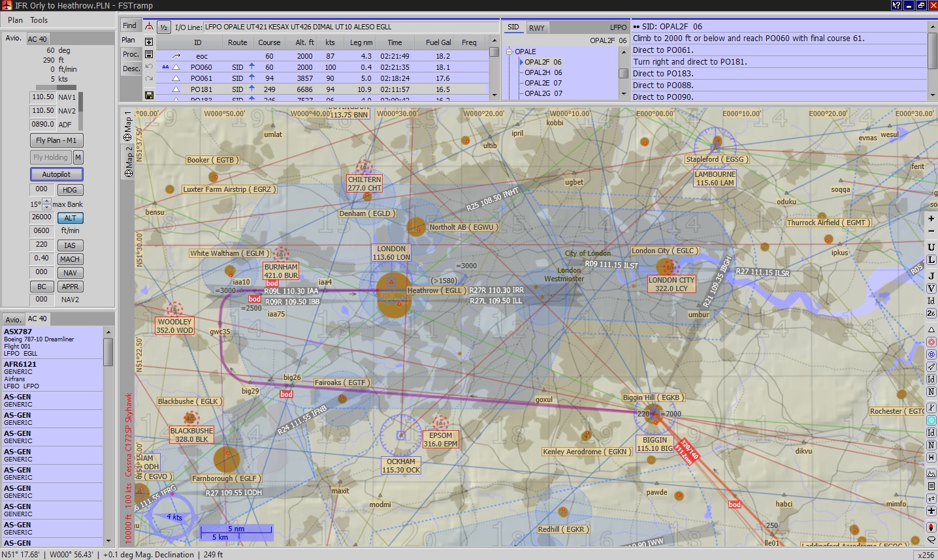
Task: Toggle the L layer in map toolbar
Action: pos(931,260)
